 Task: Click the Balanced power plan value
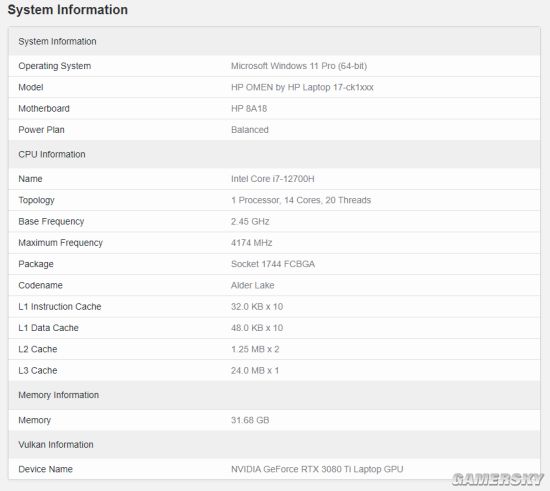pyautogui.click(x=250, y=130)
